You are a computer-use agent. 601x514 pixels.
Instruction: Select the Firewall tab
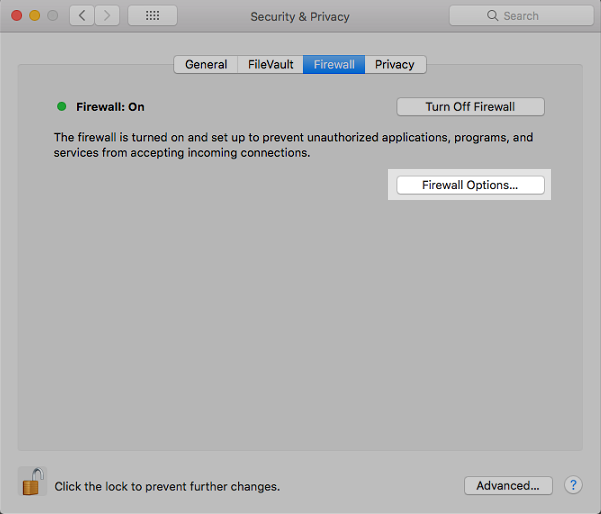pyautogui.click(x=334, y=64)
